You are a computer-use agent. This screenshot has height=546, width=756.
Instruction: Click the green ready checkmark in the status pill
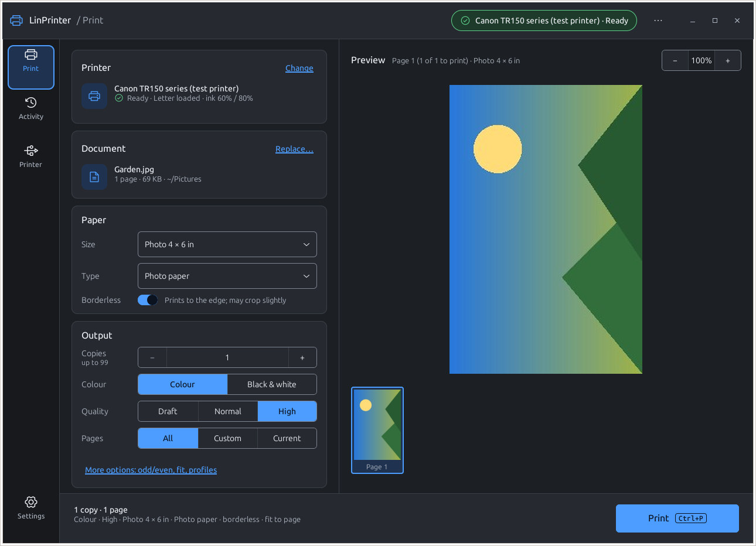[465, 21]
